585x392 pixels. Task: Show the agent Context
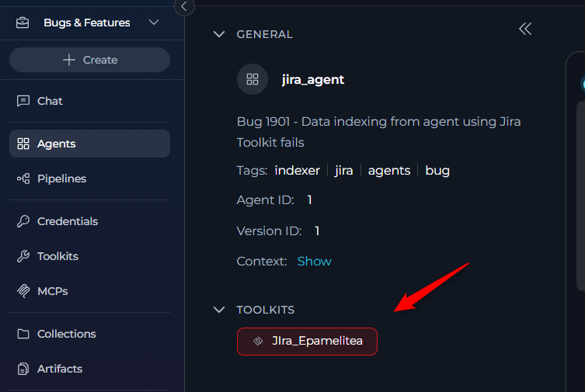pyautogui.click(x=314, y=262)
